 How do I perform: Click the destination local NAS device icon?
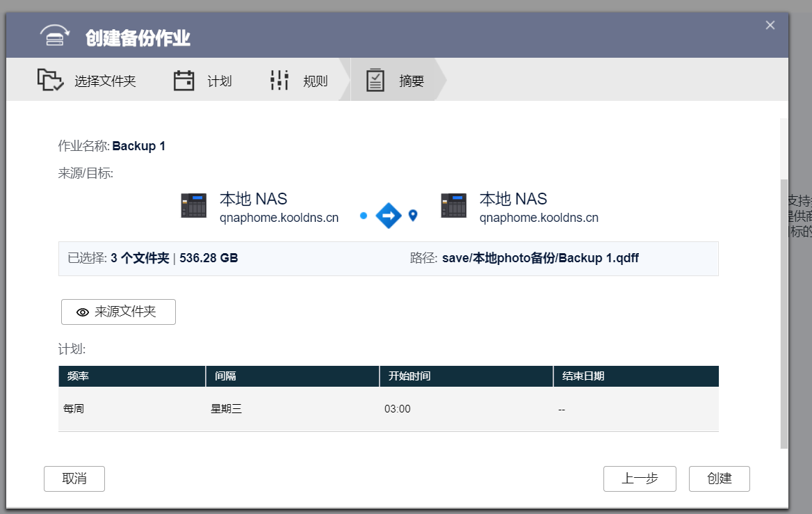(x=454, y=205)
